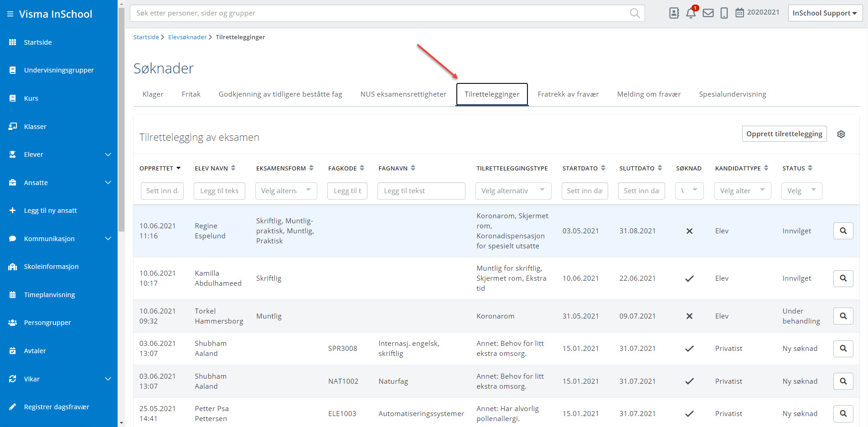Viewport: 868px width, 427px height.
Task: Focus the Fagkode filter text field
Action: 347,191
